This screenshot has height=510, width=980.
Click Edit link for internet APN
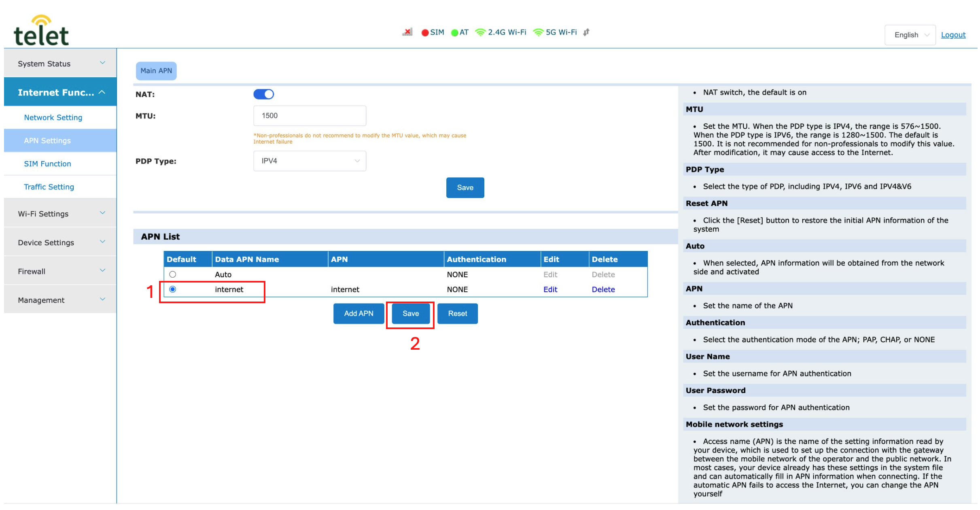pos(550,289)
